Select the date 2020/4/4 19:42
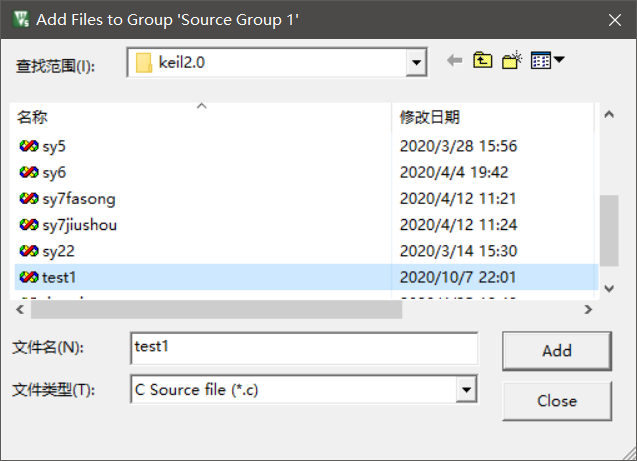 click(x=454, y=172)
